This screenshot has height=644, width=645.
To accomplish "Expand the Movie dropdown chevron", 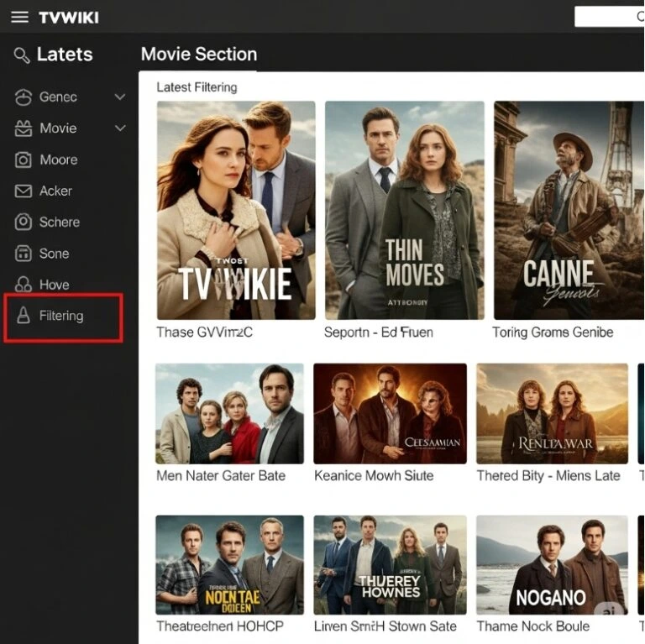I will tap(120, 128).
